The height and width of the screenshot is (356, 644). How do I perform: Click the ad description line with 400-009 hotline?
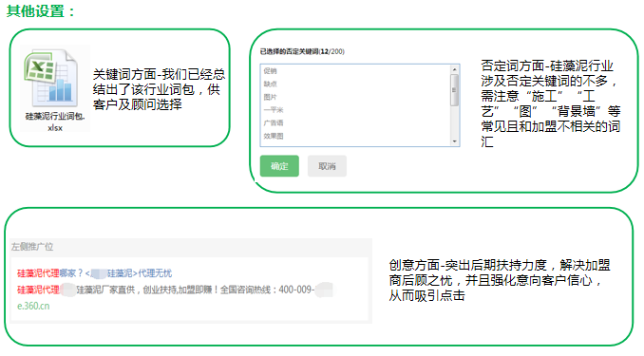click(x=175, y=290)
